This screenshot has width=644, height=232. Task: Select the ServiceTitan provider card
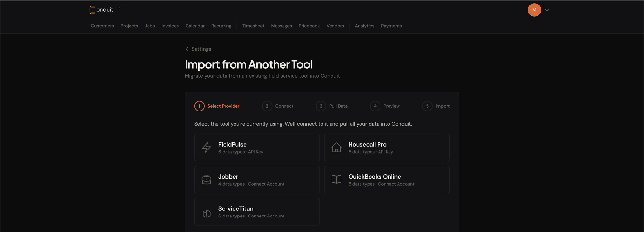point(257,212)
